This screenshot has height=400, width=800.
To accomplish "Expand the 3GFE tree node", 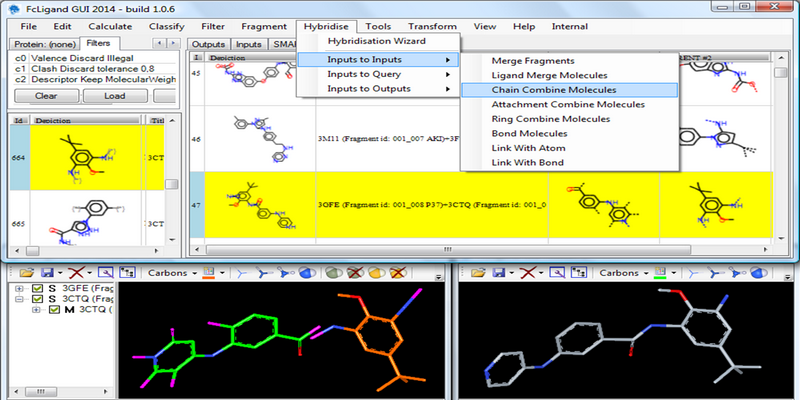I will (21, 288).
